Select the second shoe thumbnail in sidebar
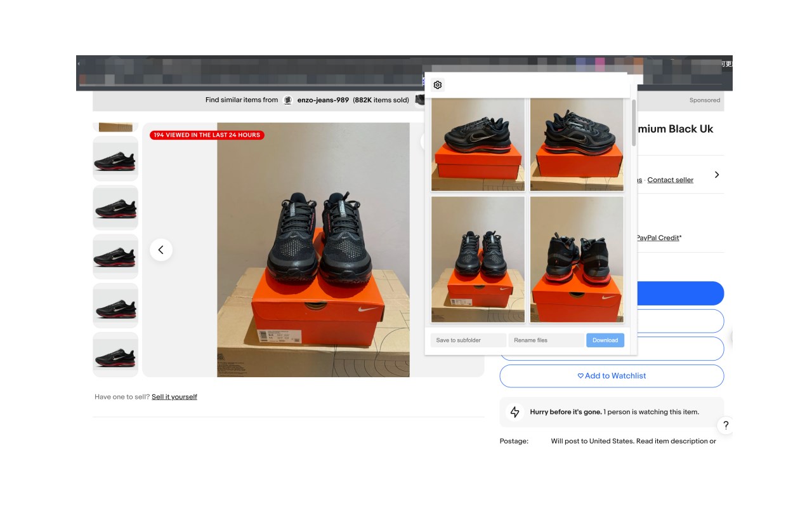The image size is (812, 508). (115, 208)
